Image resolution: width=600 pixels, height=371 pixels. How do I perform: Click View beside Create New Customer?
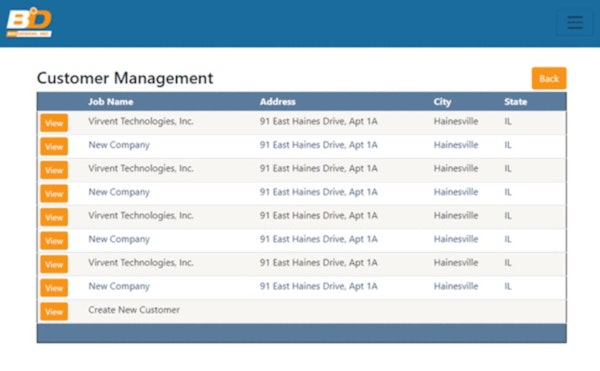click(x=54, y=312)
